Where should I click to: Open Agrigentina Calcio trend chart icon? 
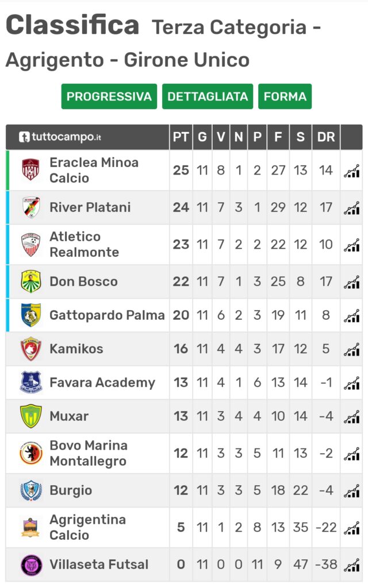351,528
